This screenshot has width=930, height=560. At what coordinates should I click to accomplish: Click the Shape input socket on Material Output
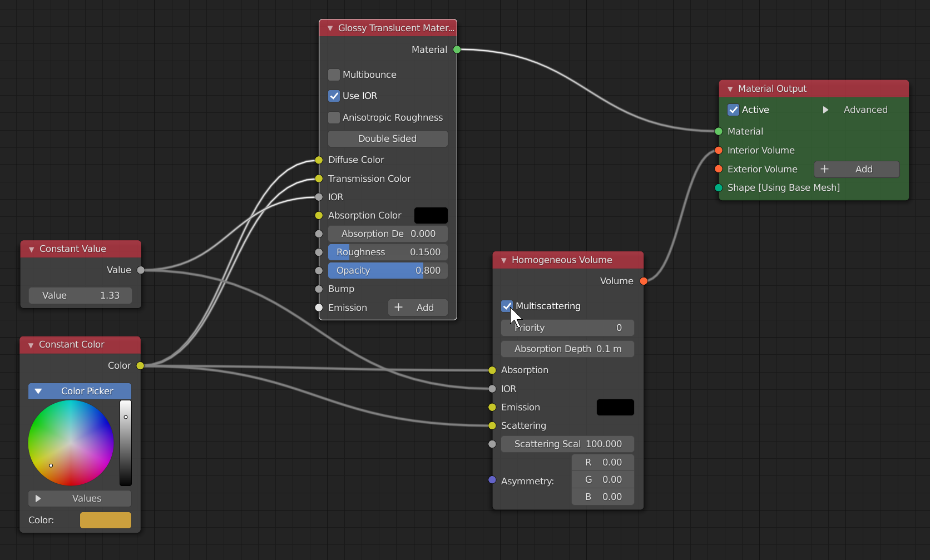click(719, 188)
